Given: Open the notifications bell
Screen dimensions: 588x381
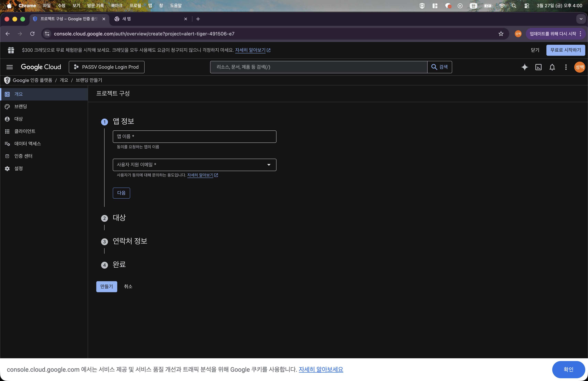Looking at the screenshot, I should click(x=552, y=67).
